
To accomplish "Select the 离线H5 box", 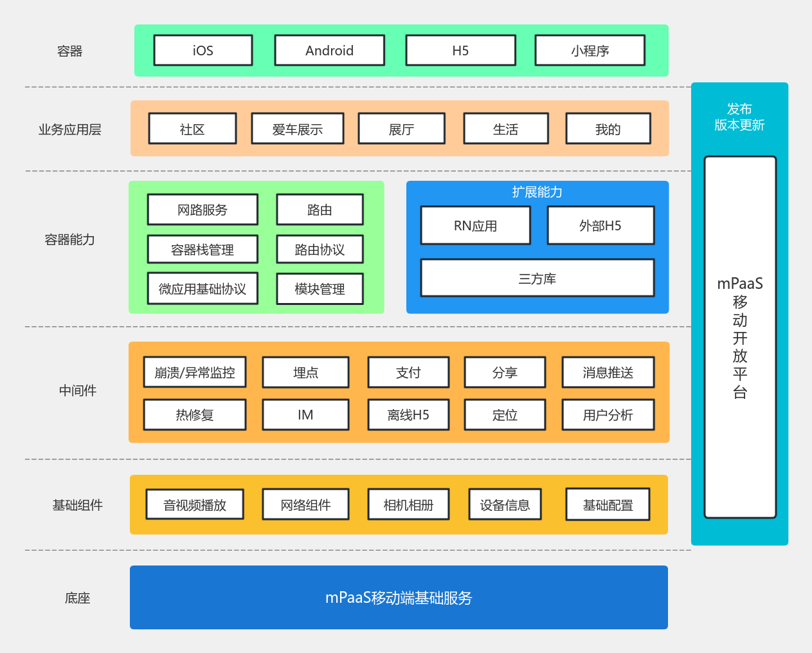I will coord(409,415).
